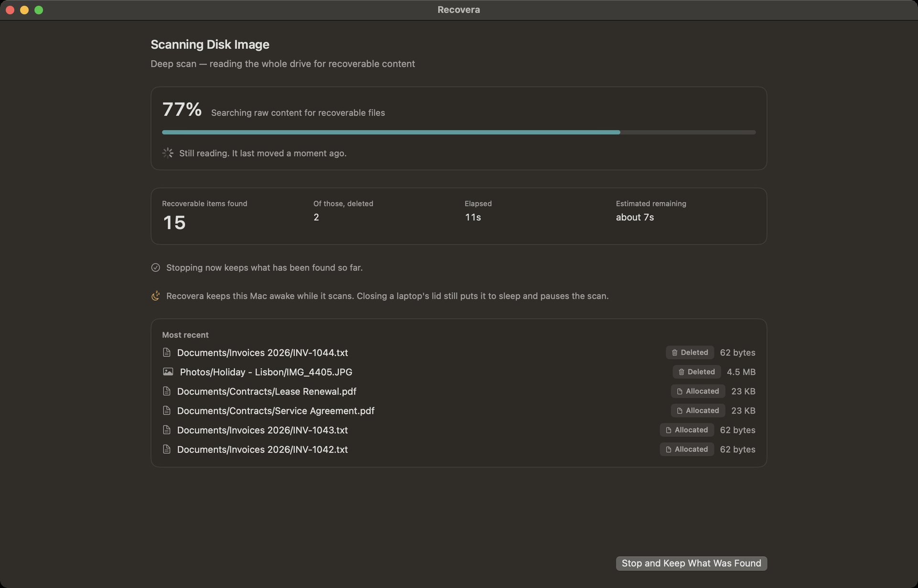Click the document icon for INV-1042.txt
This screenshot has height=588, width=918.
point(166,449)
